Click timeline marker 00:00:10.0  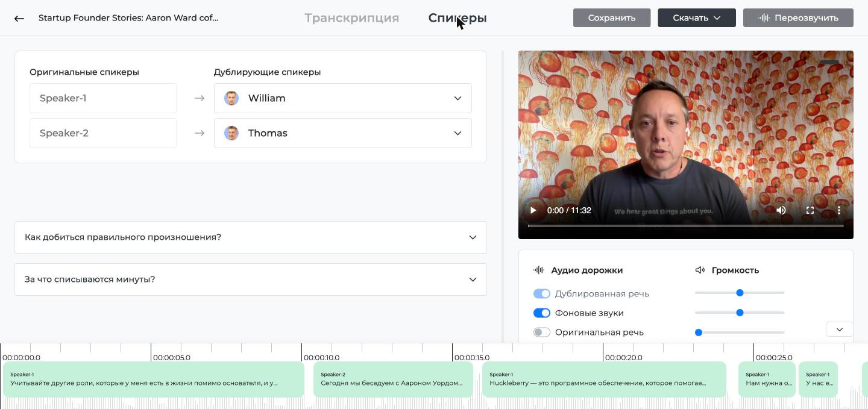[x=322, y=358]
